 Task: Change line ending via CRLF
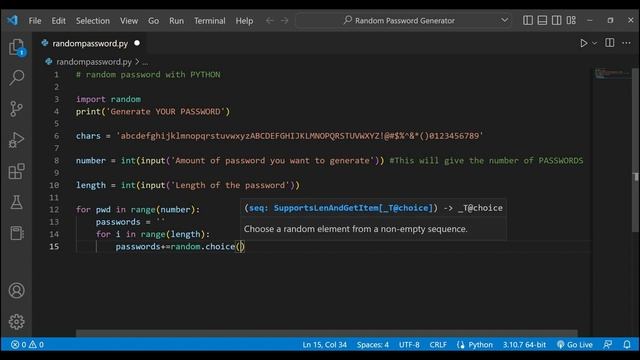coord(438,345)
